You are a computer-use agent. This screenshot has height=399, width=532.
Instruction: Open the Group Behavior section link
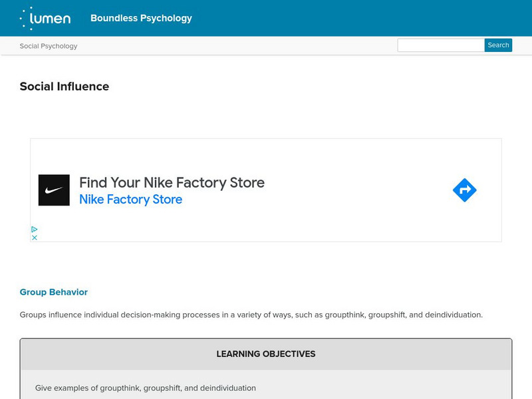click(x=54, y=292)
